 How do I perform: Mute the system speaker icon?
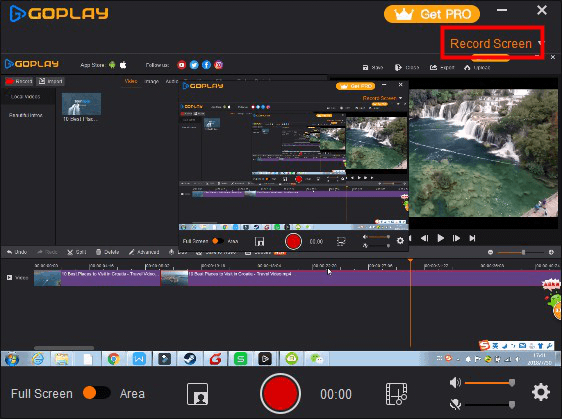coord(455,382)
